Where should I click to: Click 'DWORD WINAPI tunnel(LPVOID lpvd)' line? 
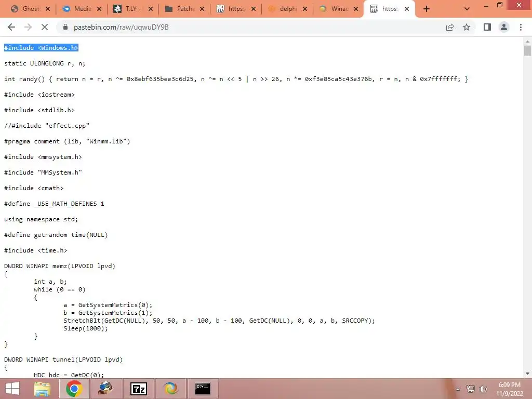click(x=63, y=360)
